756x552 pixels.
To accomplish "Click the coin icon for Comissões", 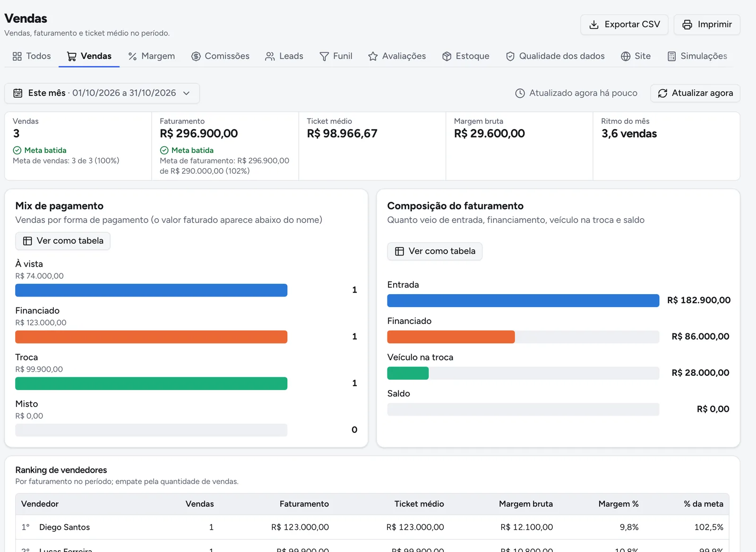I will [196, 56].
